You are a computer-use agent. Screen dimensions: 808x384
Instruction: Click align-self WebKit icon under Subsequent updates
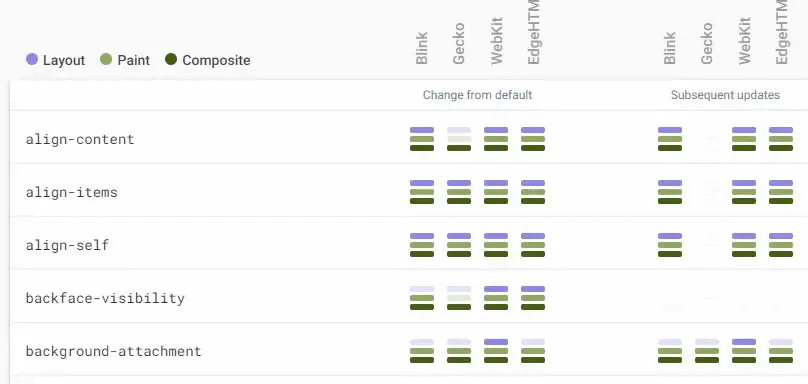click(744, 245)
